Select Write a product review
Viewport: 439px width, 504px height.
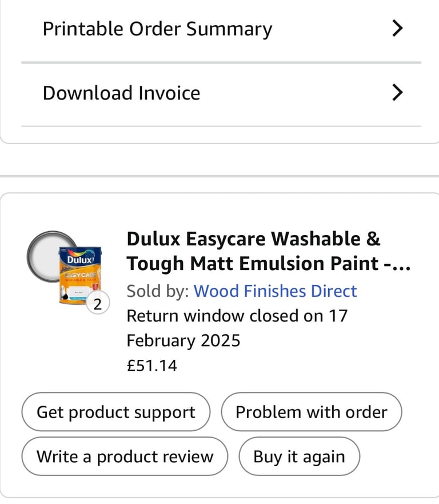(125, 457)
